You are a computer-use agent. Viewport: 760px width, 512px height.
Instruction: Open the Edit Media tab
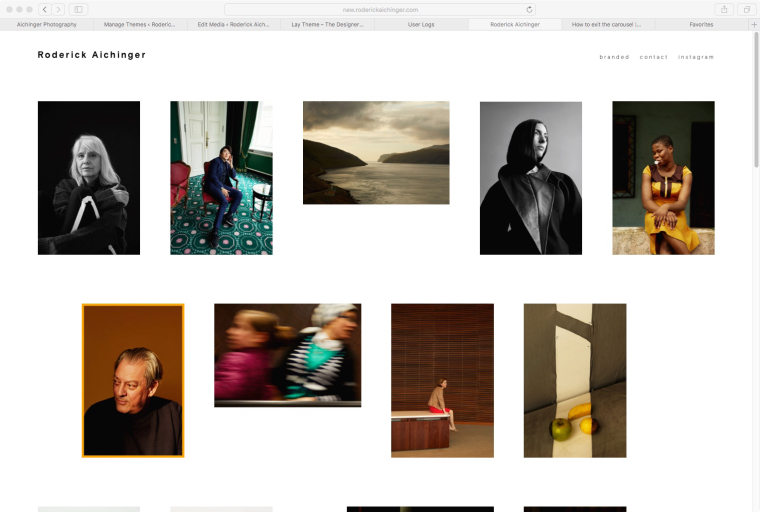233,24
